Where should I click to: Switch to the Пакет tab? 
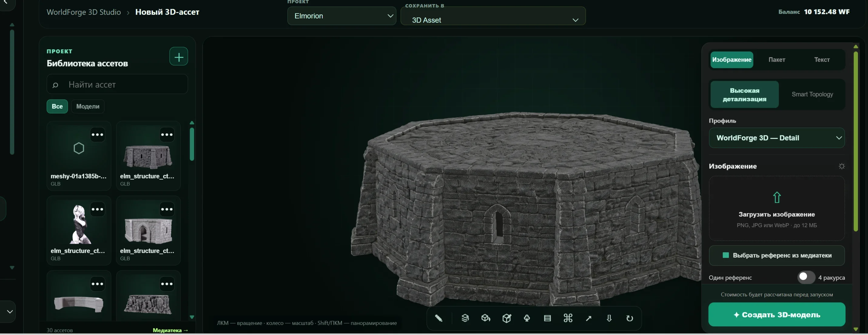click(777, 60)
